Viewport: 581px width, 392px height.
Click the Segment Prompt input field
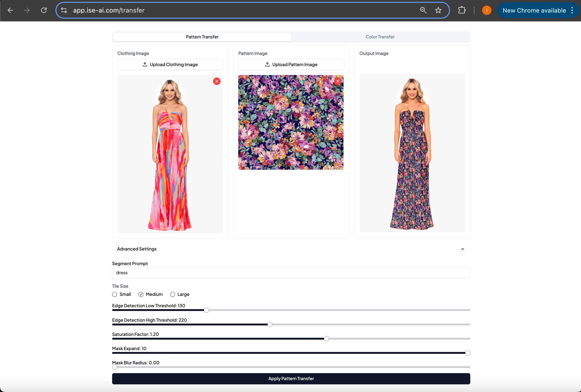point(290,273)
